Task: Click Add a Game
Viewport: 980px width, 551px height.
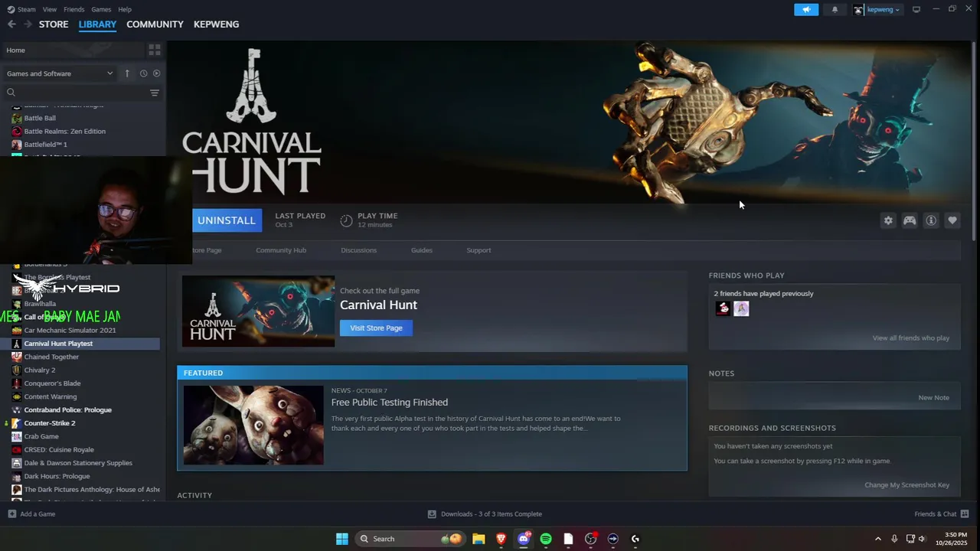Action: tap(31, 514)
